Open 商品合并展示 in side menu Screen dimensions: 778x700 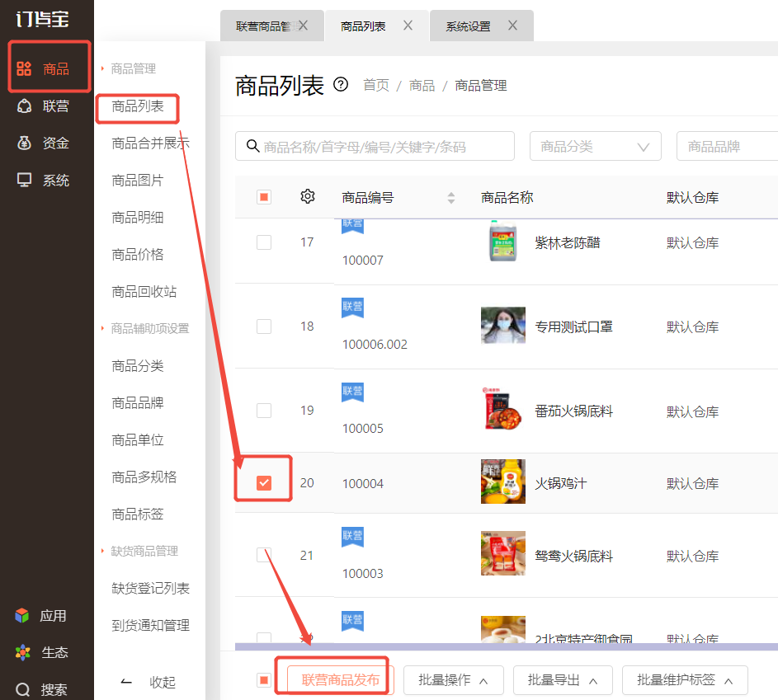(x=150, y=143)
